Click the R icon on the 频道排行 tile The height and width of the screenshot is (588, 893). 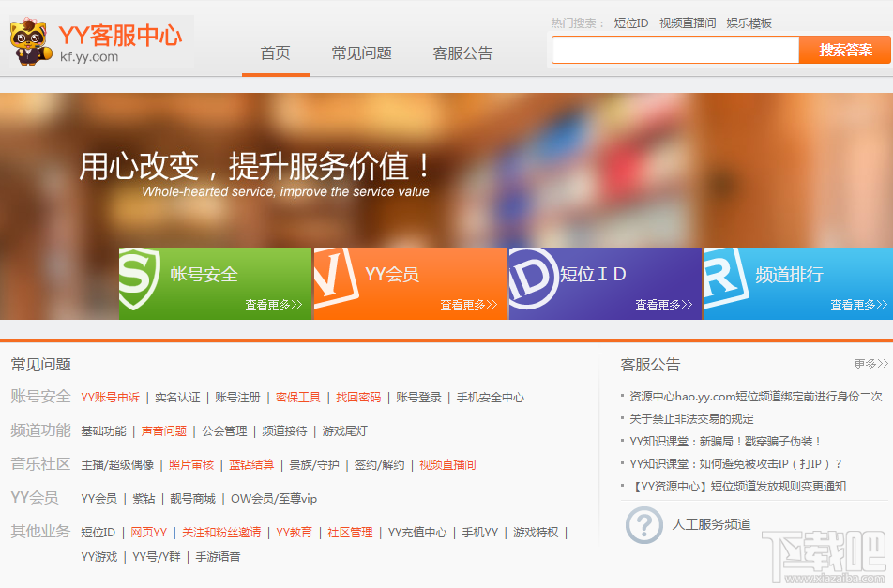[726, 278]
